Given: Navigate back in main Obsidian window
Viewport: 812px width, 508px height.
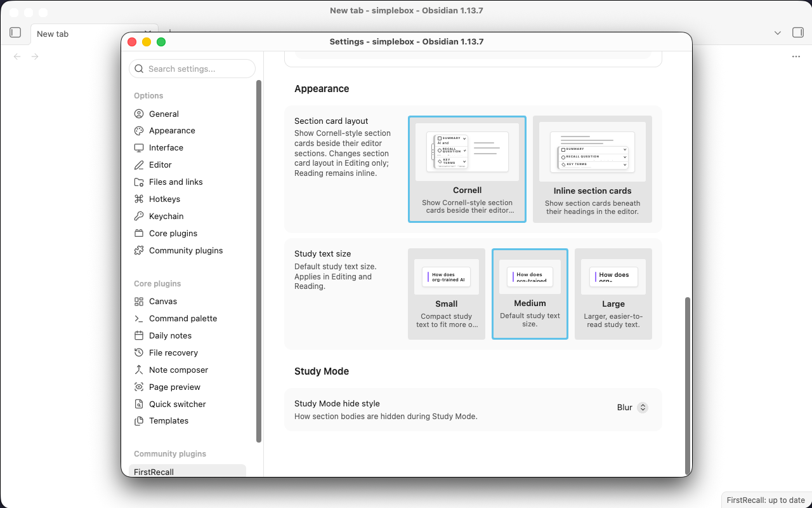Looking at the screenshot, I should (x=17, y=57).
